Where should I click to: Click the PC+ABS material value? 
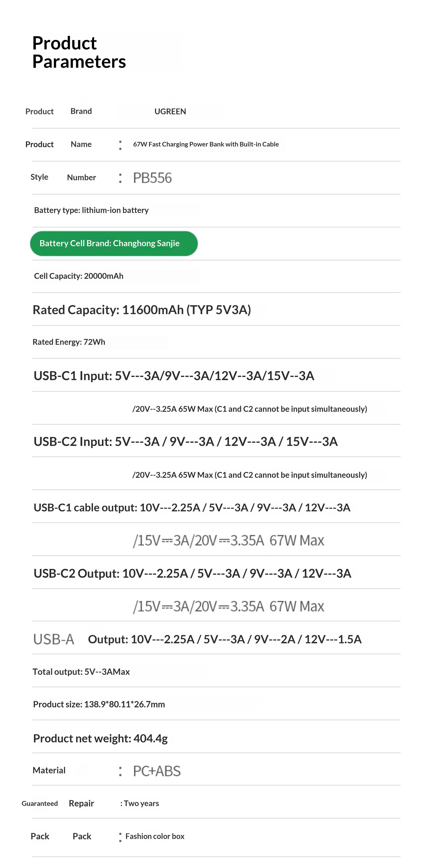click(x=157, y=771)
